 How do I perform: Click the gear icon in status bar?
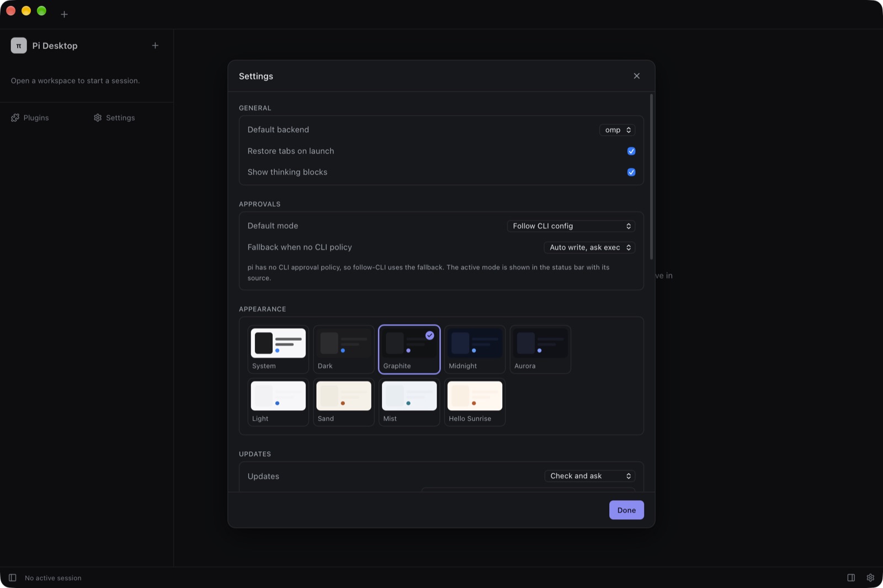coord(870,578)
